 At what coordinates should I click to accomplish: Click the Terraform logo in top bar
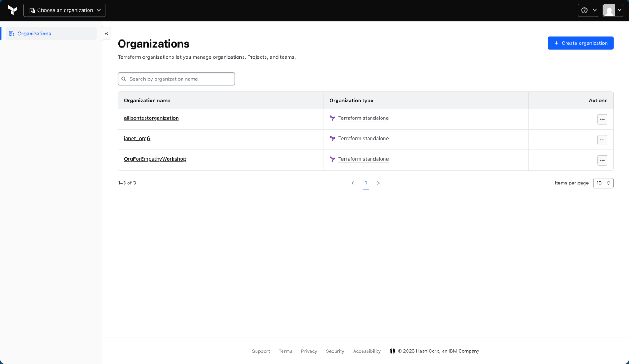(13, 10)
